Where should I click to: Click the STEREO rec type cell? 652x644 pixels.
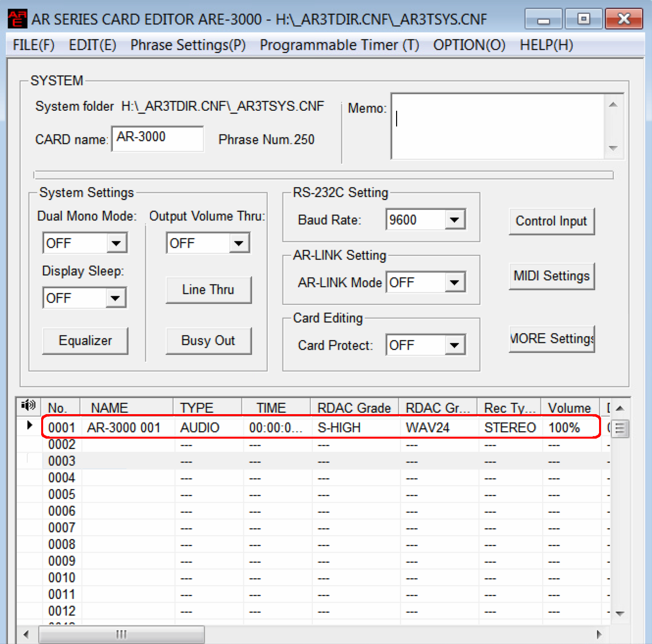tap(510, 427)
